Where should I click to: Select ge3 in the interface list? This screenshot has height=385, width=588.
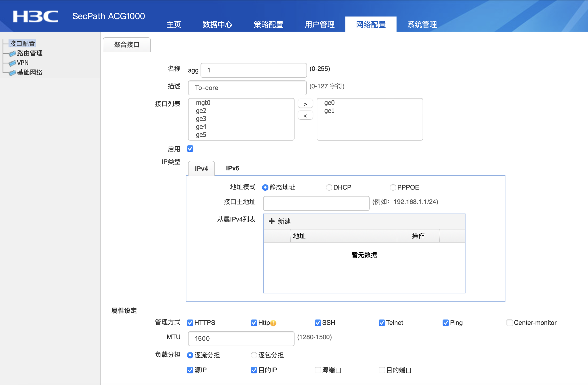tap(201, 119)
